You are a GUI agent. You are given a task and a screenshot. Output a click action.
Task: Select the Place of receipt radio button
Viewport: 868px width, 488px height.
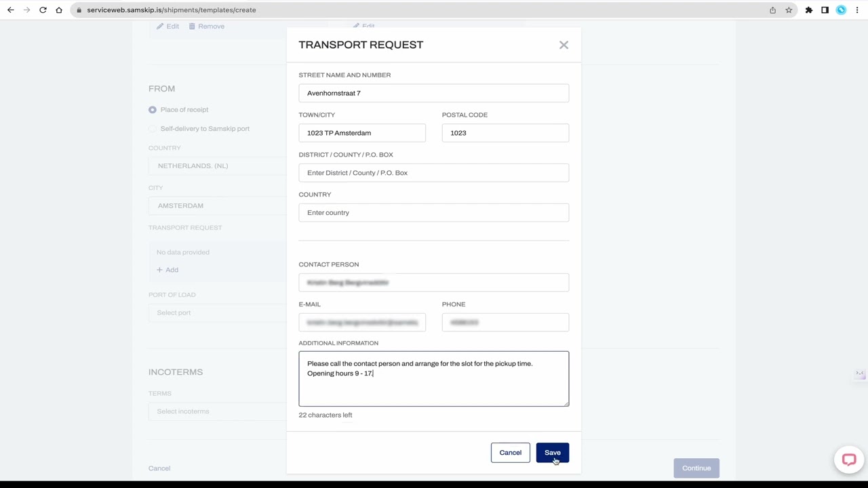coord(153,110)
